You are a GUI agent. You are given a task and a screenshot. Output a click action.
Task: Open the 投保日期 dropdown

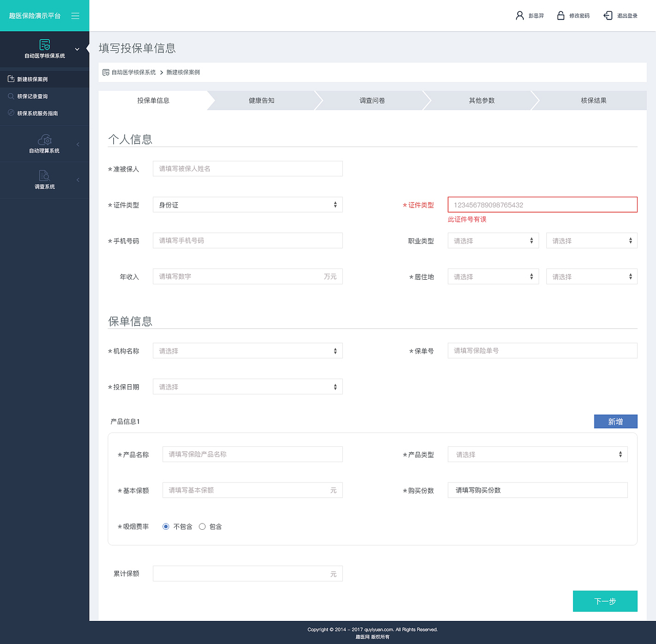[x=248, y=386]
